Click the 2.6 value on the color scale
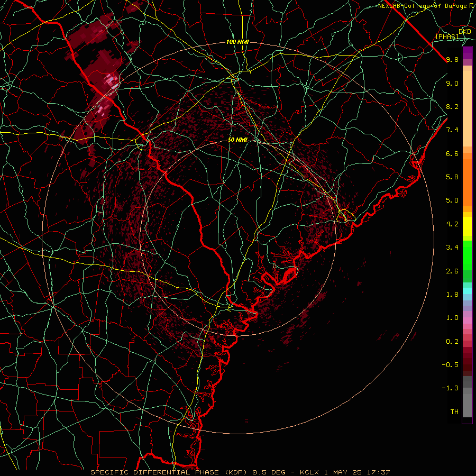476x476 pixels. click(452, 271)
